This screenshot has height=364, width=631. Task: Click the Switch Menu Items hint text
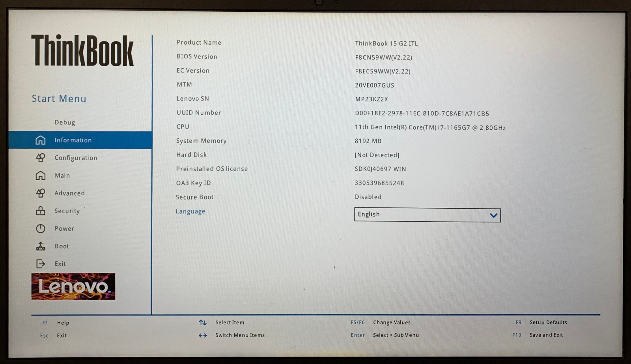[x=240, y=335]
